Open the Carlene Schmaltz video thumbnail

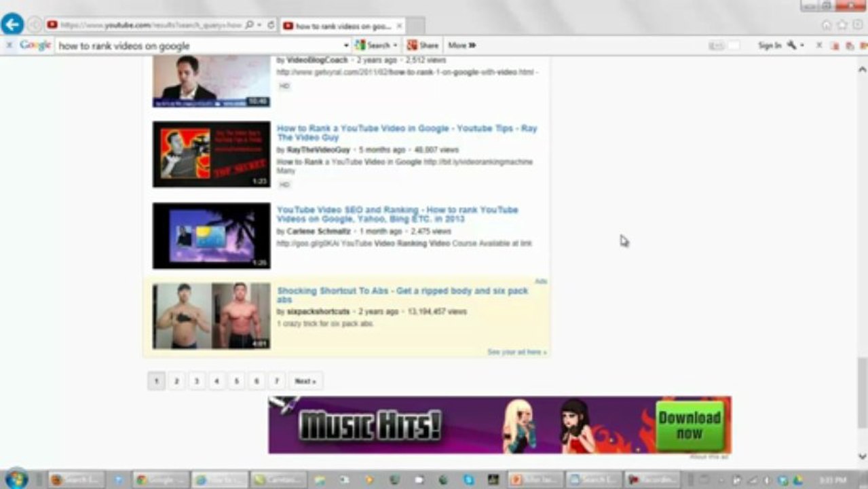211,236
